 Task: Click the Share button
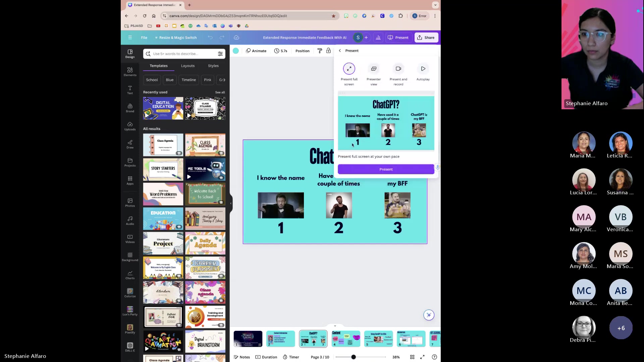pos(426,38)
